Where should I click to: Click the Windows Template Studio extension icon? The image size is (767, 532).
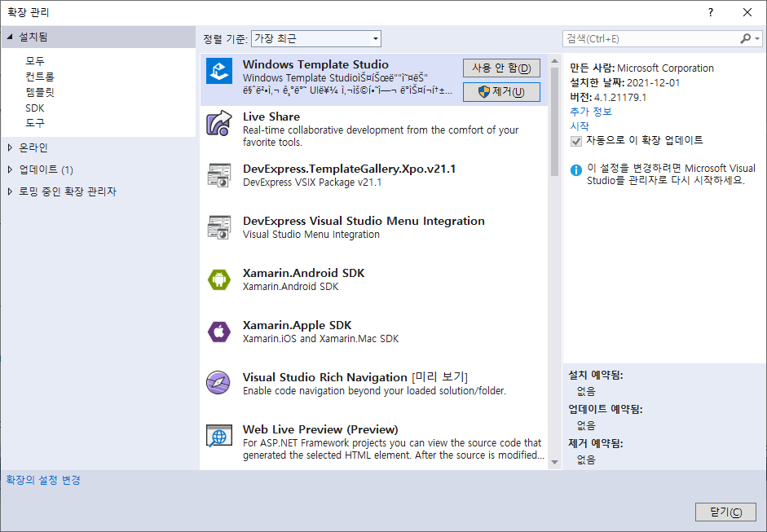[x=218, y=71]
